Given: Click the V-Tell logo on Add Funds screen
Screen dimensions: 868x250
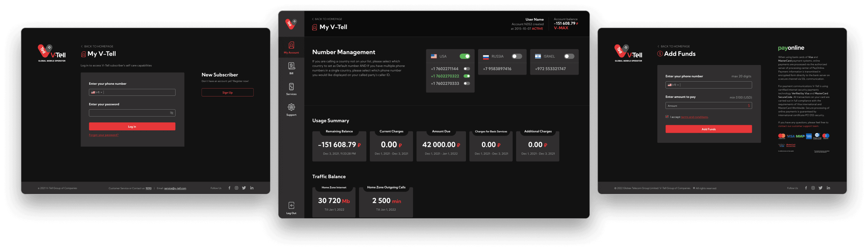Looking at the screenshot, I should point(628,53).
